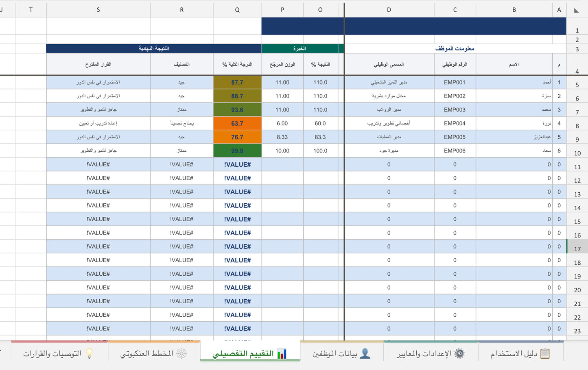Viewport: 588px width, 370px height.
Task: Click the الرقم الوظيفي heading cell
Action: pos(455,64)
